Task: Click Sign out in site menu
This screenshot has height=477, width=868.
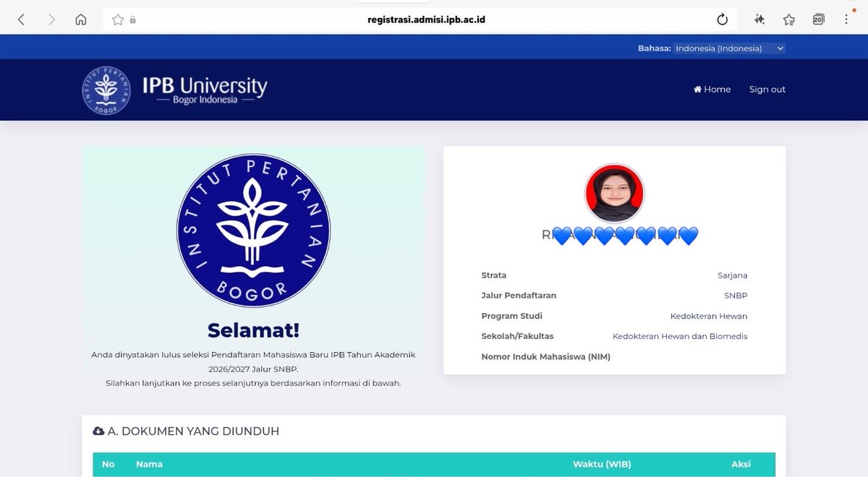Action: point(767,90)
